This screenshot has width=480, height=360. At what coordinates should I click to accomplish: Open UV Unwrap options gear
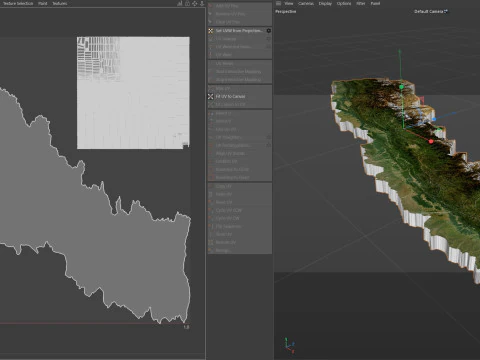coord(269,39)
